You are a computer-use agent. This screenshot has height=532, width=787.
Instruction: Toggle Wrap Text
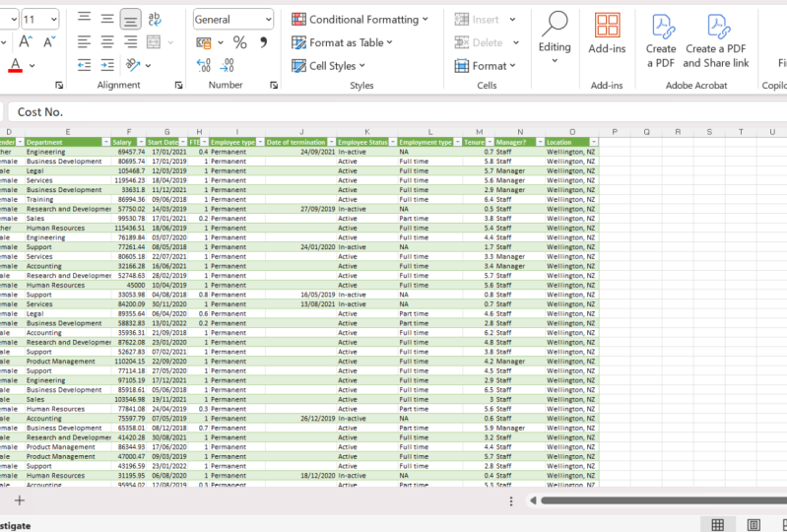click(154, 19)
